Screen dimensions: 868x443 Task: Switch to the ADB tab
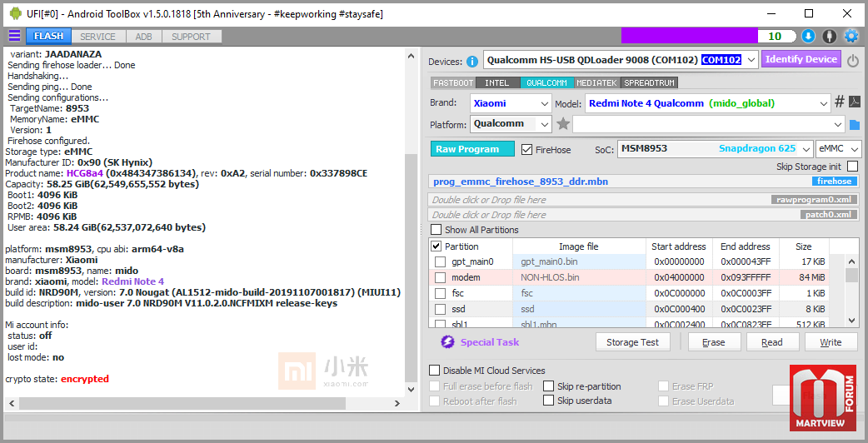tap(143, 37)
